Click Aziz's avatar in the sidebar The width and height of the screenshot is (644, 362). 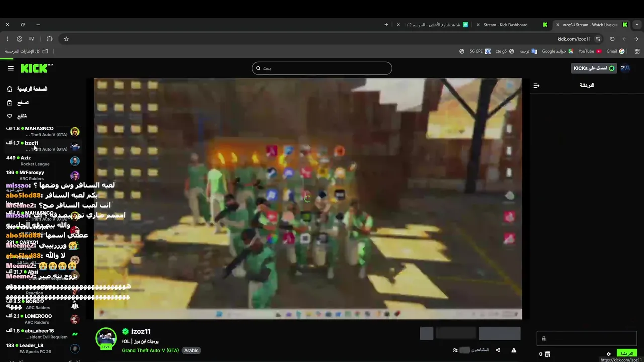(x=75, y=161)
